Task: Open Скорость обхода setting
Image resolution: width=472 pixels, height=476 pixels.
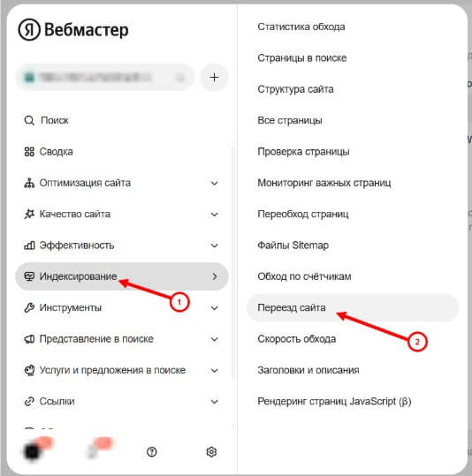Action: click(297, 339)
